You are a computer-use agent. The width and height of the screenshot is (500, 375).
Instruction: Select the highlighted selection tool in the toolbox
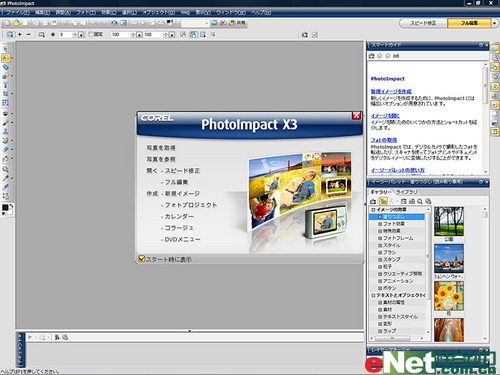point(5,58)
